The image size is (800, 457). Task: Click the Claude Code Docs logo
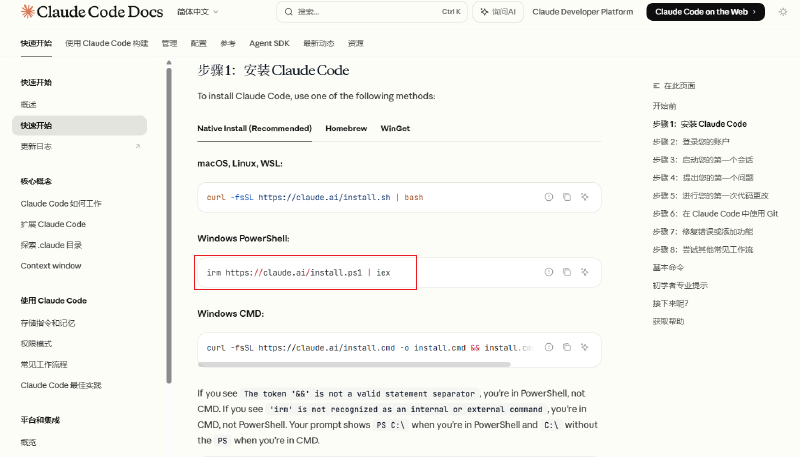click(x=92, y=12)
